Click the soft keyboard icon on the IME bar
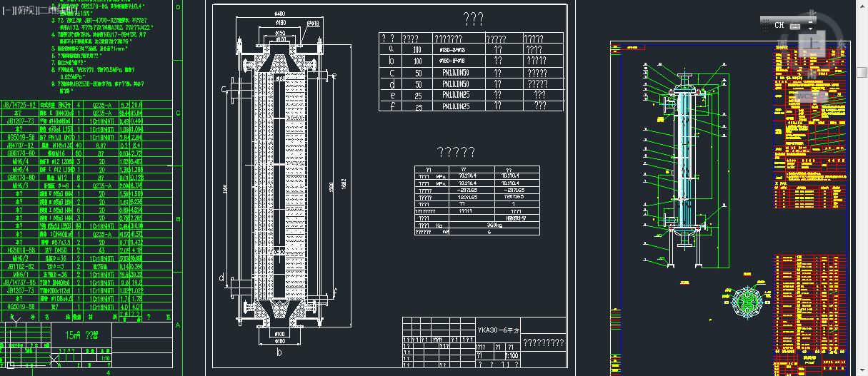868x376 pixels. point(795,24)
